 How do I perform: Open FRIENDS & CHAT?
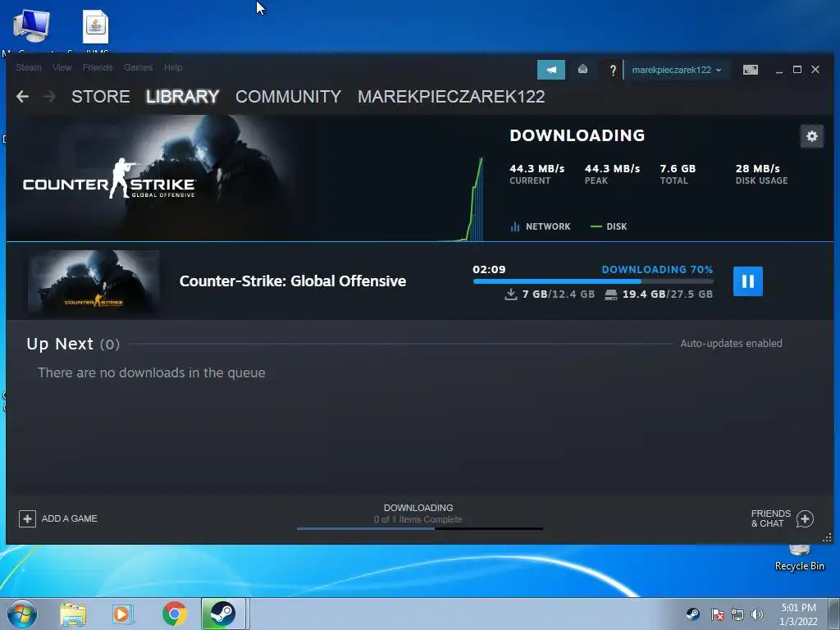782,518
